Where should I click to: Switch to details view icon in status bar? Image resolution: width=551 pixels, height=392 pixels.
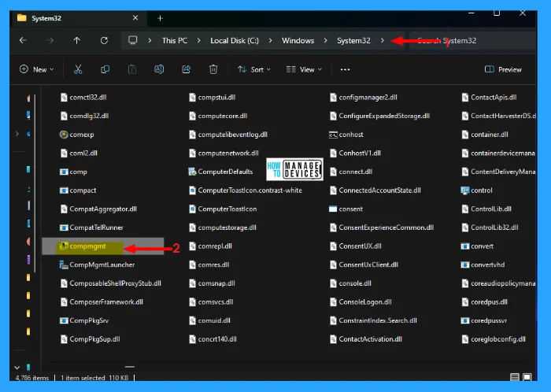click(515, 377)
